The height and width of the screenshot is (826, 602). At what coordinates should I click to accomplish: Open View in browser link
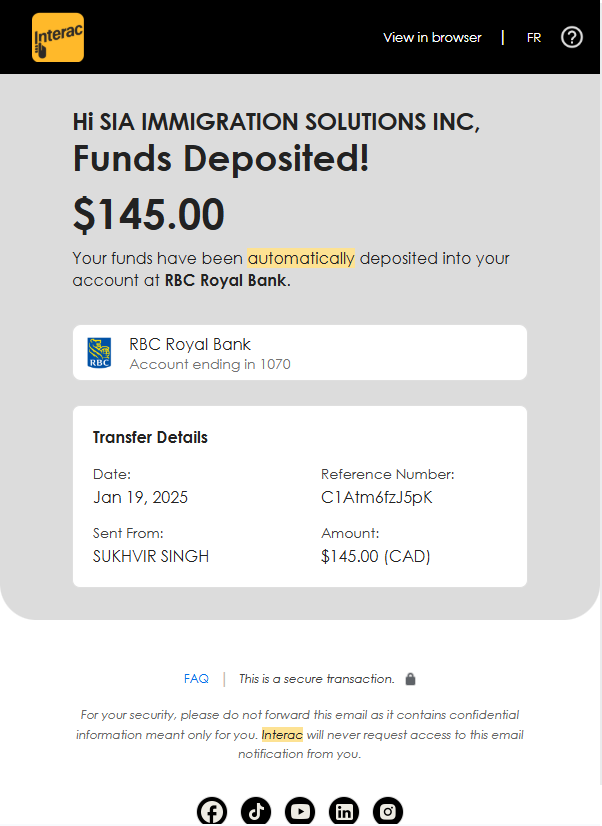pos(432,37)
